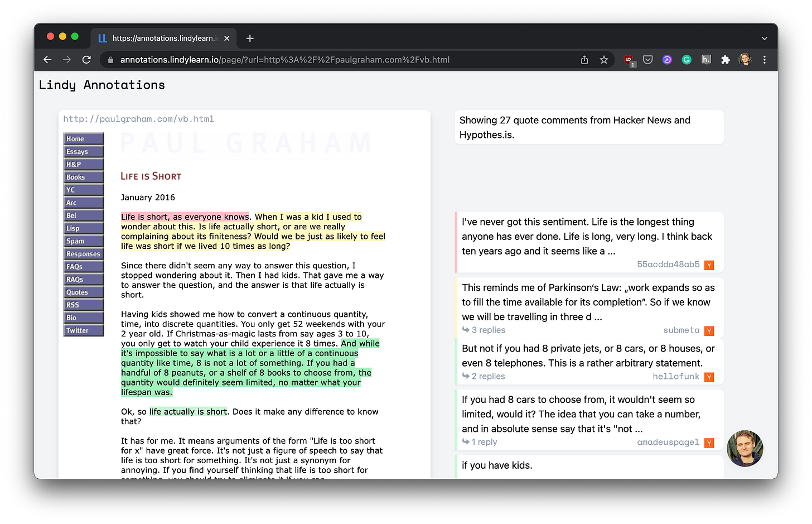Open a new browser tab
This screenshot has width=812, height=524.
(x=250, y=39)
